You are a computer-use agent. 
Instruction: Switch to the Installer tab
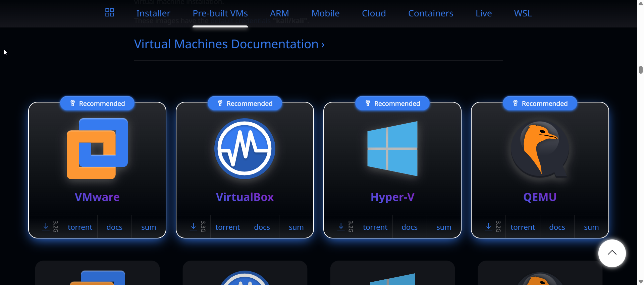153,13
